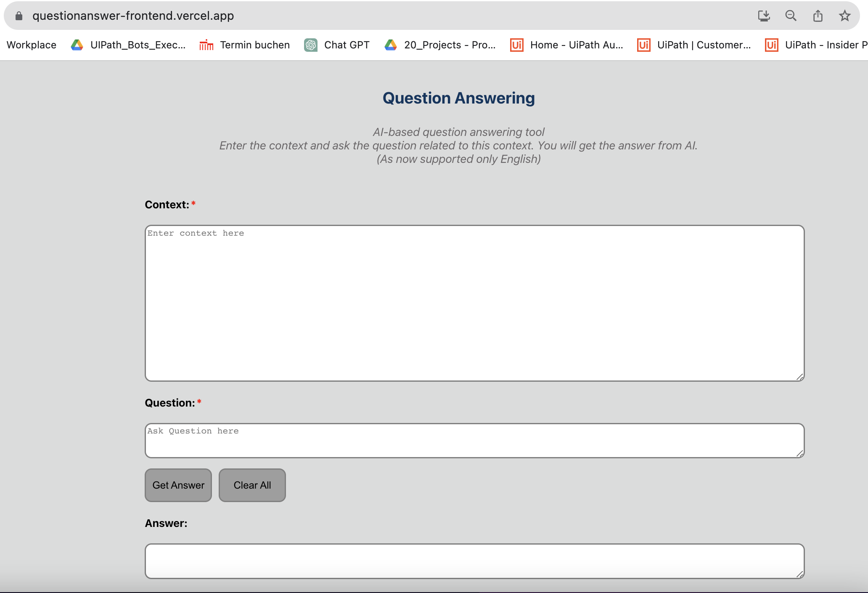Click the Clear All button

click(252, 485)
